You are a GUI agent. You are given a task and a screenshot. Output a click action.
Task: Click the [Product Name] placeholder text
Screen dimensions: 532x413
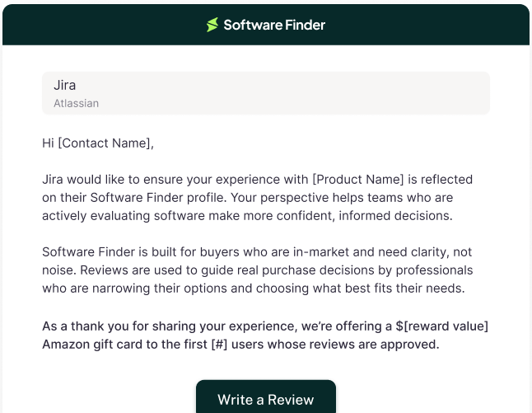point(359,179)
